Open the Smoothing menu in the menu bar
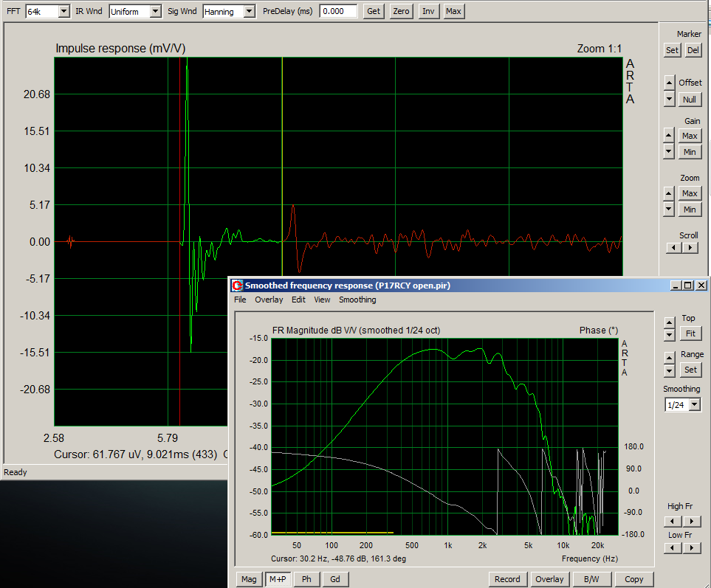Screen dimensions: 711x588 point(357,300)
